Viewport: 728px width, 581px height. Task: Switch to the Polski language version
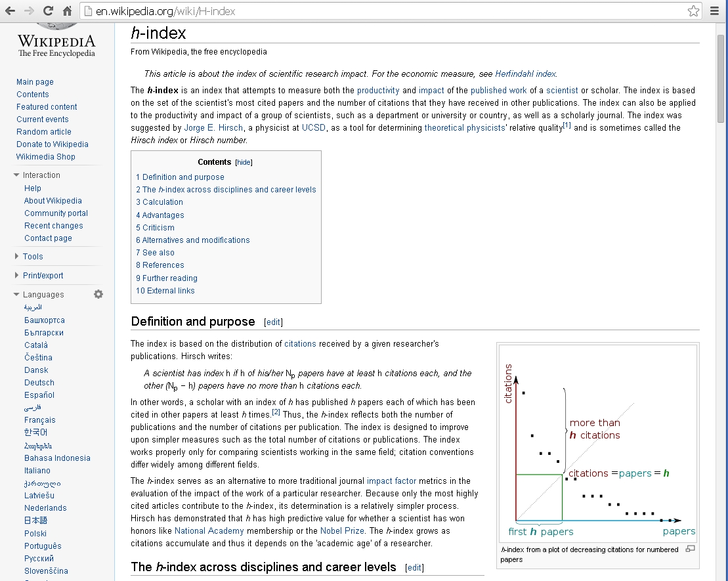tap(35, 534)
